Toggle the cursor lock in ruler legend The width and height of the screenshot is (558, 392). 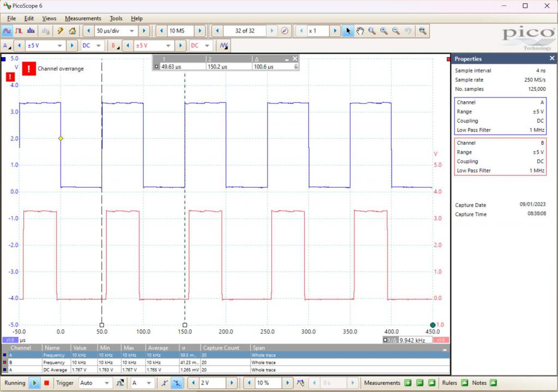[x=296, y=66]
